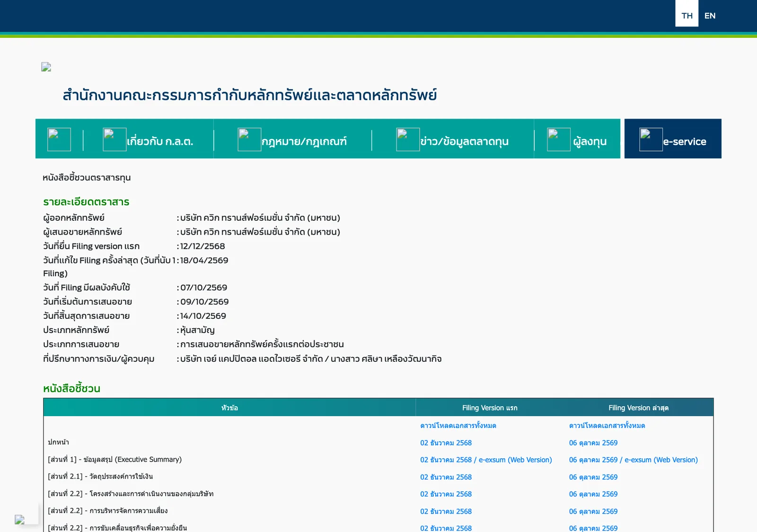Click the site title สำนักงานคณะกรรมการกำกับหลักทรัพย์และตลาดหลักทรัพย์
This screenshot has height=532, width=757.
[x=249, y=95]
